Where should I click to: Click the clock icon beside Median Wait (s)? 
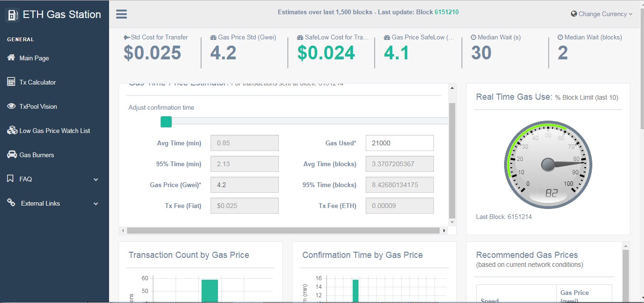coord(473,37)
